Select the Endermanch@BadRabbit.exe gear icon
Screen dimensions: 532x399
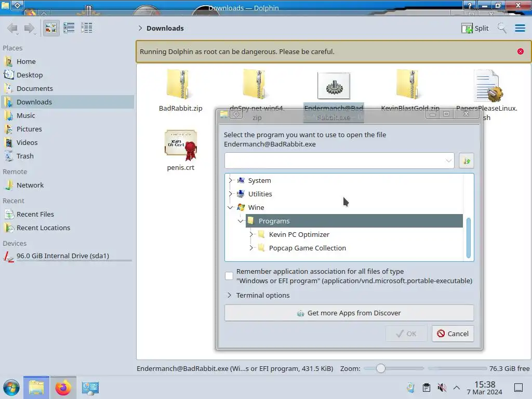click(x=334, y=86)
